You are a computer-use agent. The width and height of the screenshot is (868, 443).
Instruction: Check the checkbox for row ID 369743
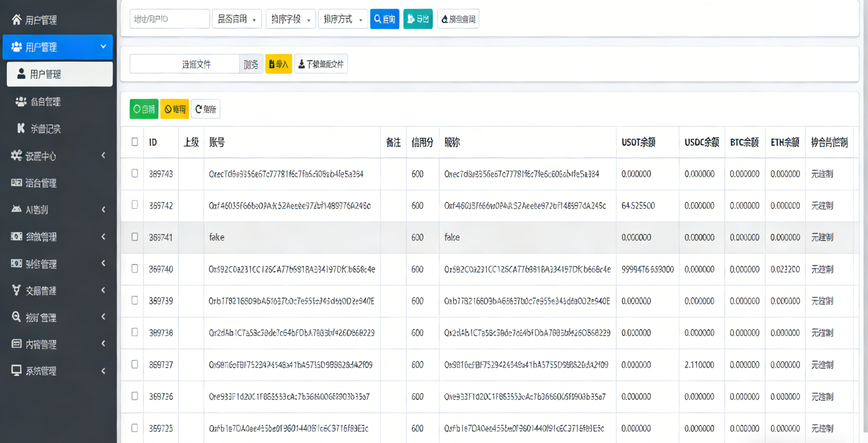pyautogui.click(x=134, y=173)
